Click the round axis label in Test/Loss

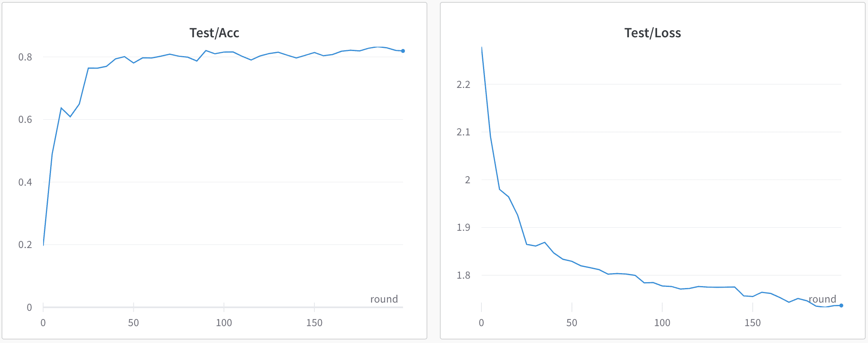click(823, 299)
